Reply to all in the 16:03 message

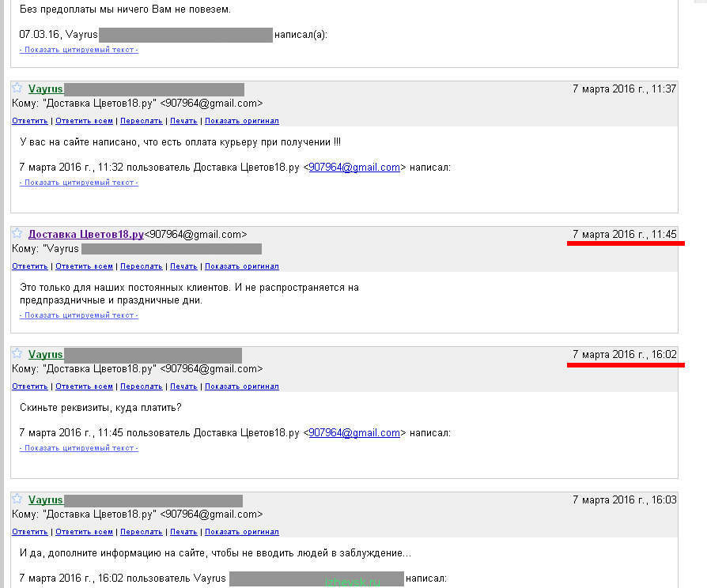[85, 532]
